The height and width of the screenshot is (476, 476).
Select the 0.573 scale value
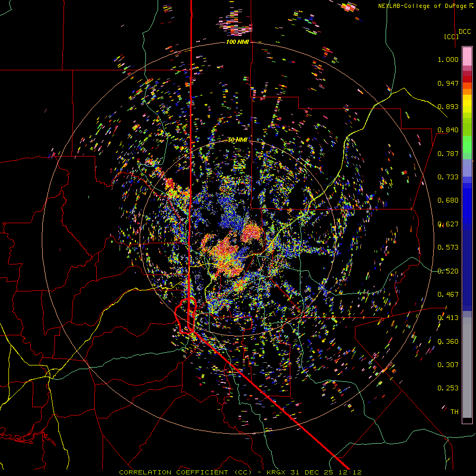click(x=448, y=248)
